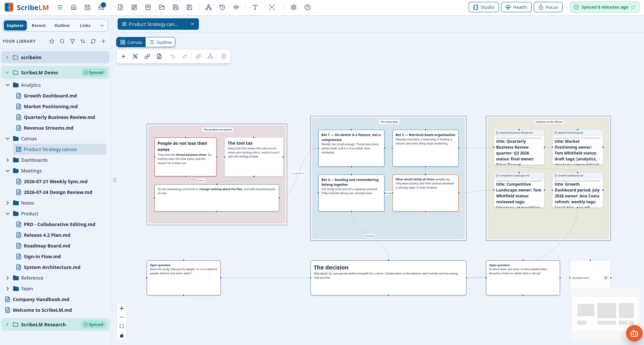Click fit-to-screen icon in zoom controls
644x345 pixels.
122,326
